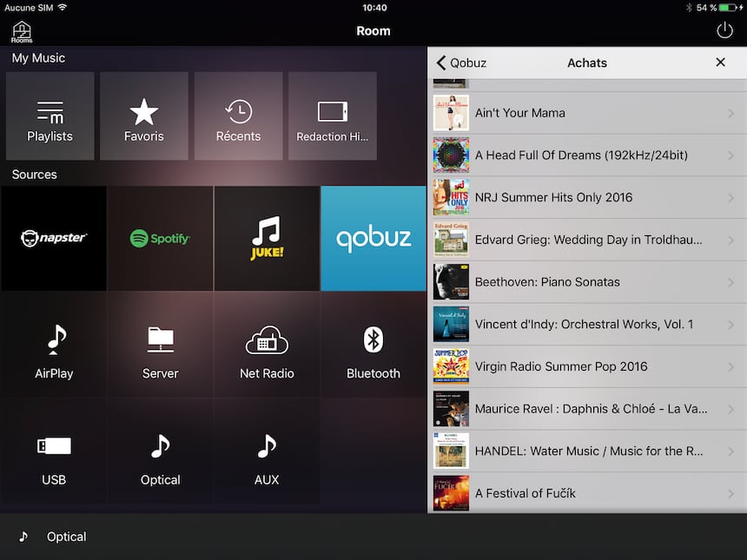This screenshot has width=747, height=560.
Task: Open the now playing Optical label
Action: [67, 537]
